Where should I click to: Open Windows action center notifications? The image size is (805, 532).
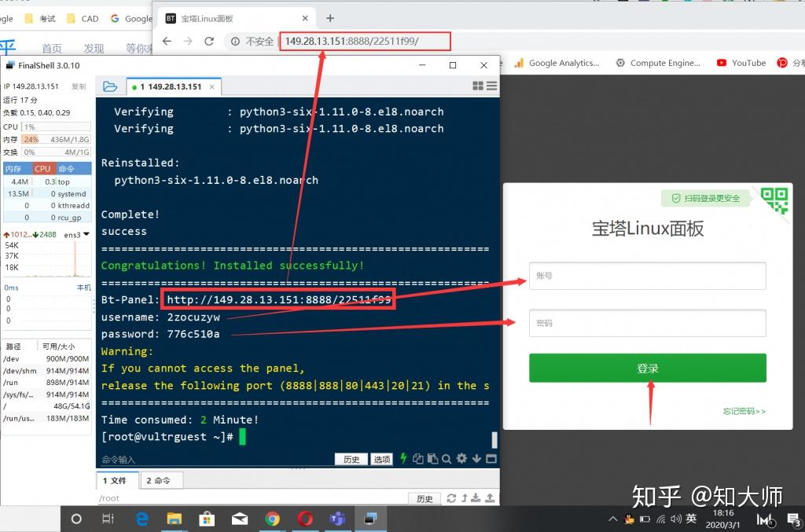tap(794, 519)
